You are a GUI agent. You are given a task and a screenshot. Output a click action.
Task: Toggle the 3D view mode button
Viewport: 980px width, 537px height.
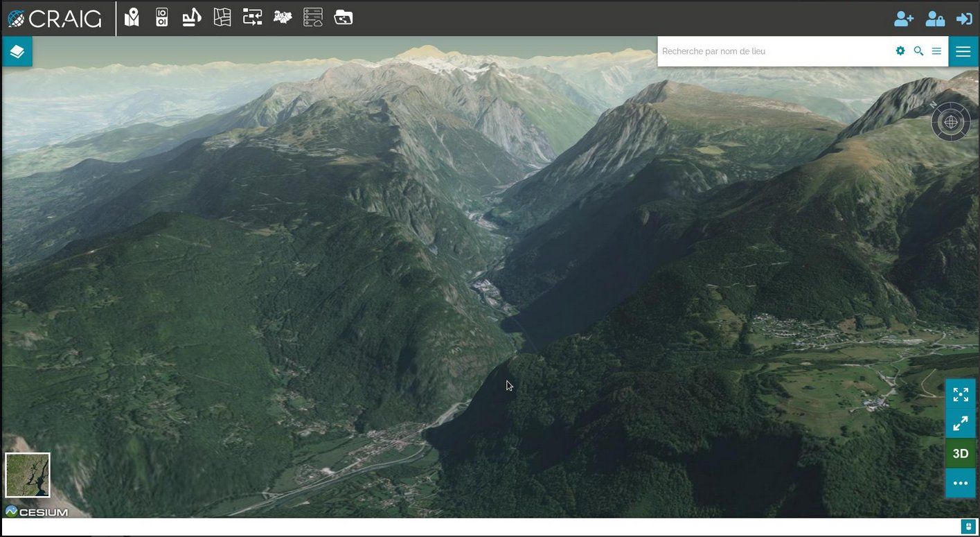pyautogui.click(x=961, y=454)
